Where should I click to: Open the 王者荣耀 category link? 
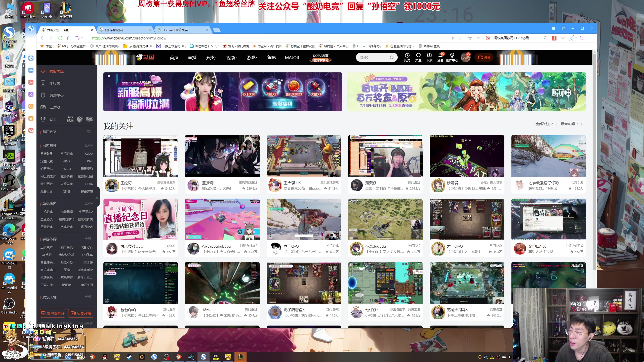pyautogui.click(x=47, y=247)
